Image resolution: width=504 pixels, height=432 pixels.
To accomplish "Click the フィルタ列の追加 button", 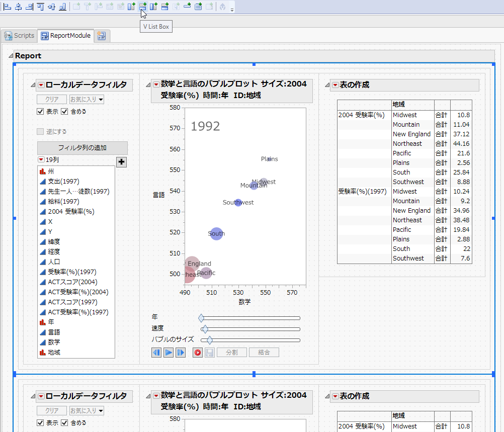I will tap(82, 148).
